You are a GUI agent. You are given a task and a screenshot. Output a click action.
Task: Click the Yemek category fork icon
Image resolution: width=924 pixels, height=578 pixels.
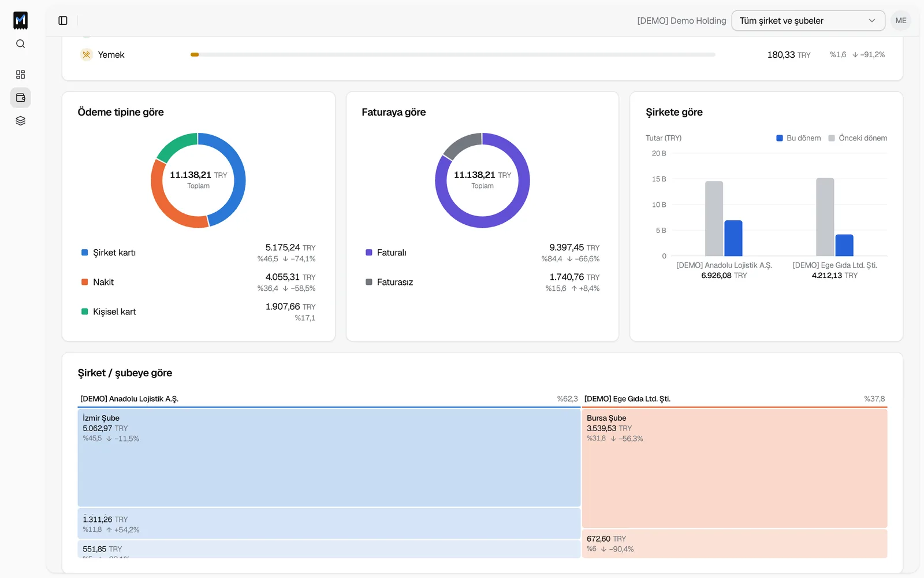point(87,55)
